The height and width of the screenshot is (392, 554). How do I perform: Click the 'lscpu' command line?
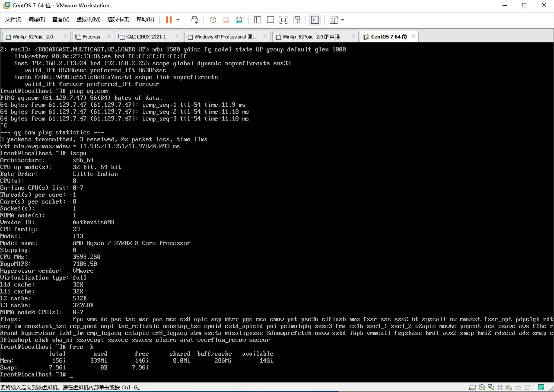[43, 153]
